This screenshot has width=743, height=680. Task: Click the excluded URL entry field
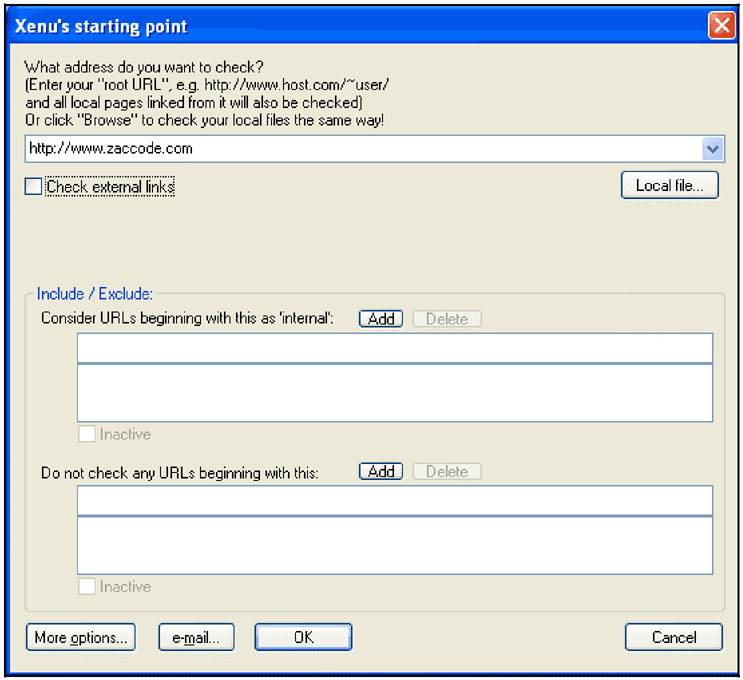tap(395, 500)
